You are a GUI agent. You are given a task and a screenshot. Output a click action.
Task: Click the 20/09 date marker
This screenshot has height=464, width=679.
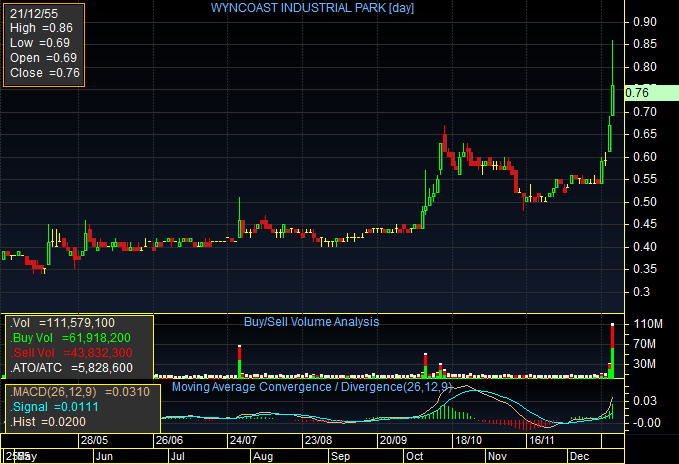tap(393, 441)
